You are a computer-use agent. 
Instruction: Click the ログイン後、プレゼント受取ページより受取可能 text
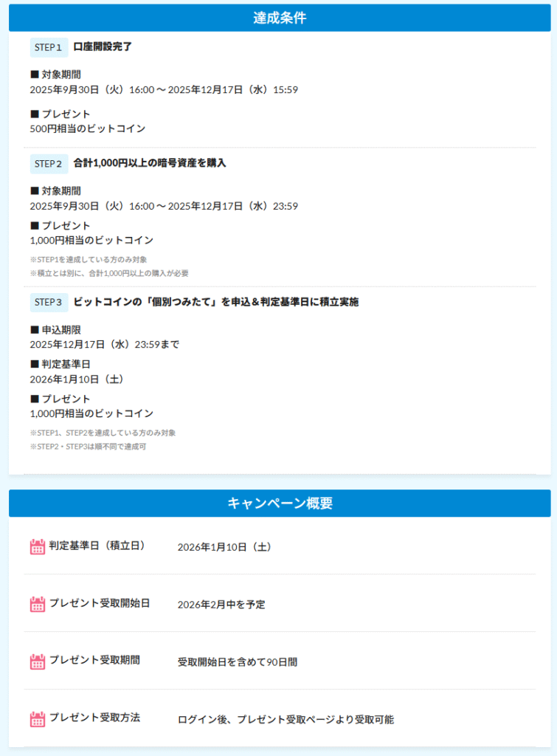click(x=286, y=720)
